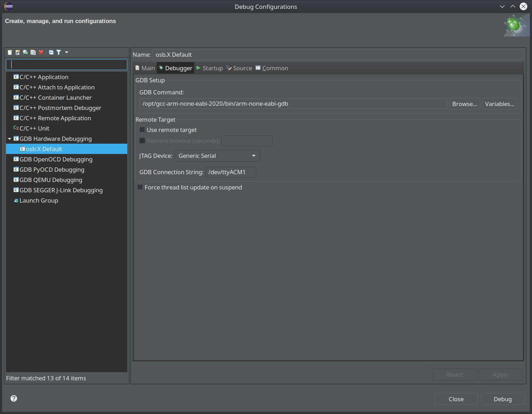Screen dimensions: 532x414
Task: Click the disabled Remote timeout checkbox
Action: coord(142,141)
